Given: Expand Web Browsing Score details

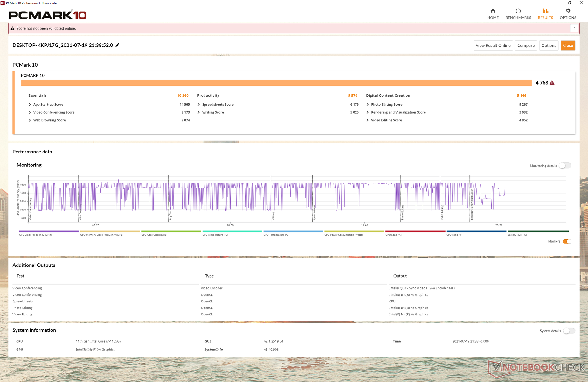Looking at the screenshot, I should point(30,120).
